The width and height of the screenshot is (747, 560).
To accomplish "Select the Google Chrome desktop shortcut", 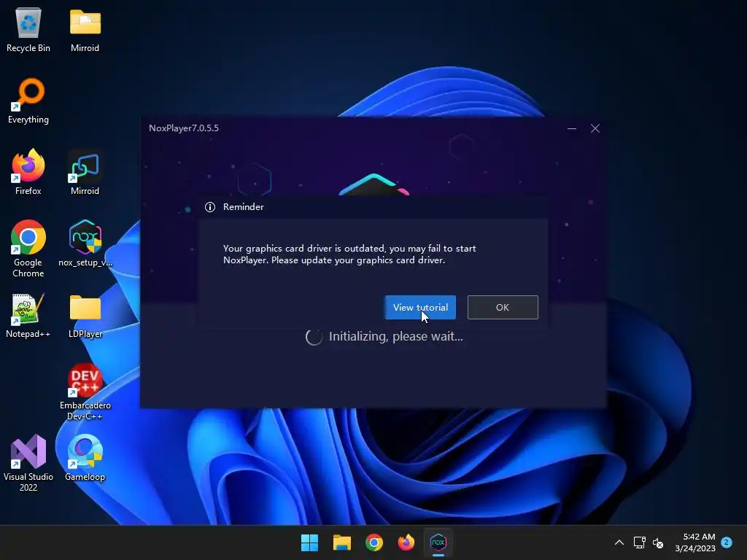I will (x=28, y=249).
